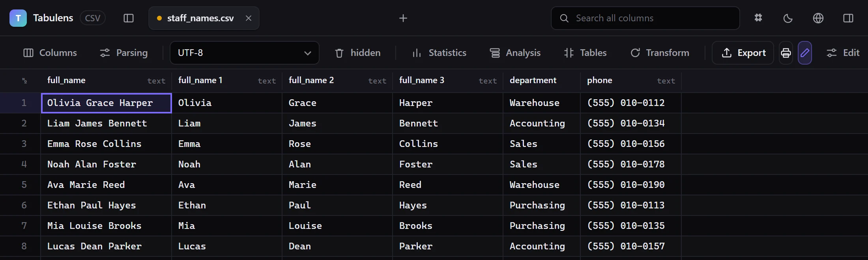Toggle the left sidebar panel icon
The image size is (868, 260).
(x=129, y=18)
